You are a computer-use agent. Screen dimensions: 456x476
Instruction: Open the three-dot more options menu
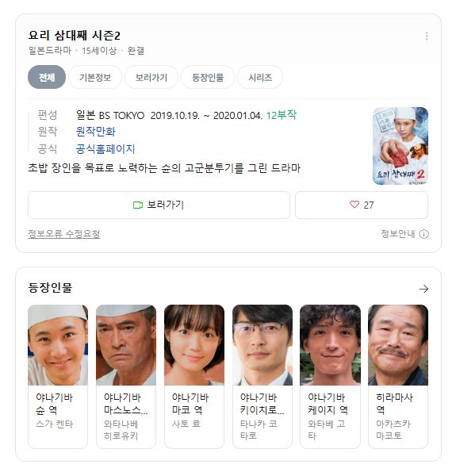click(427, 36)
